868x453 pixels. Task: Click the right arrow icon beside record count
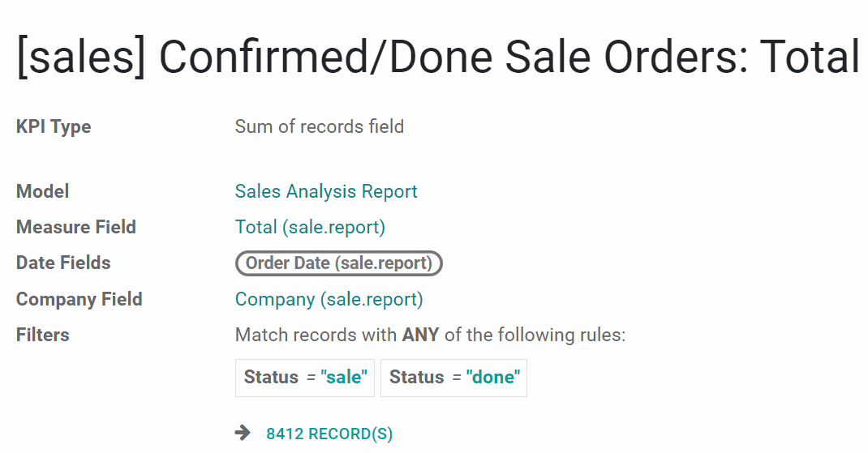pyautogui.click(x=243, y=433)
